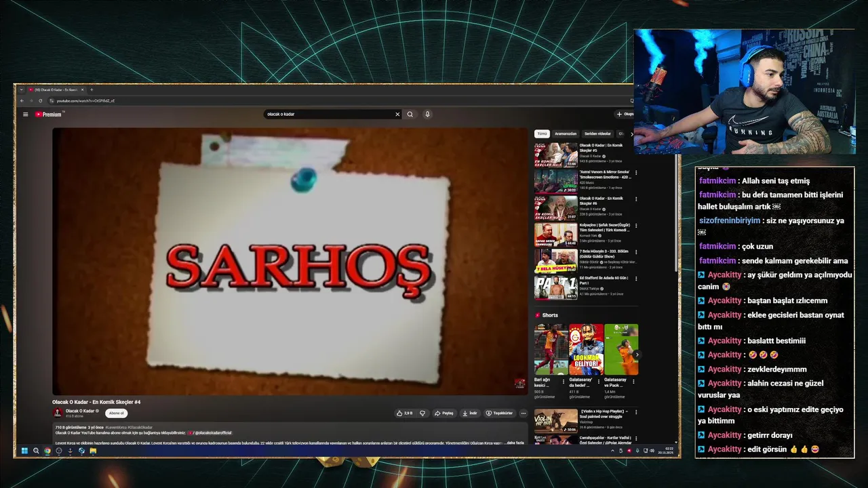Screen dimensions: 868x488
Task: Show hidden tray icons with the chevron
Action: point(613,451)
